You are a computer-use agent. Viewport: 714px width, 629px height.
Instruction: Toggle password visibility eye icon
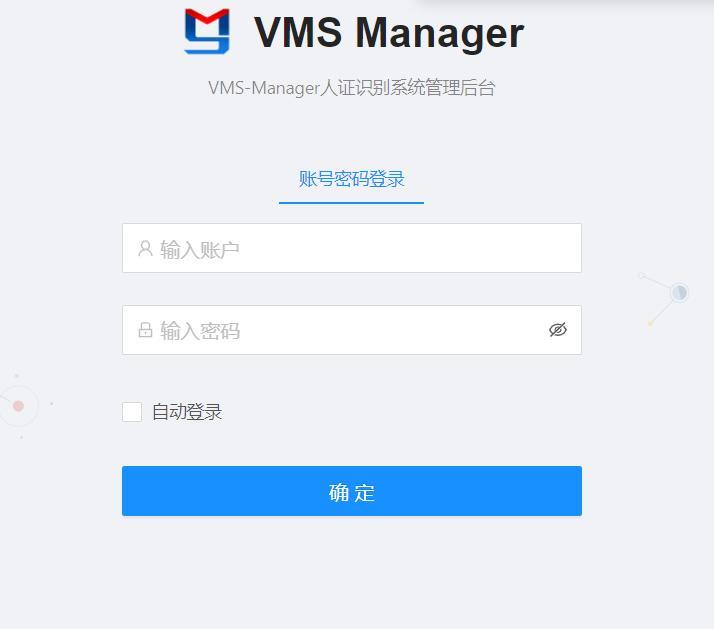click(557, 329)
